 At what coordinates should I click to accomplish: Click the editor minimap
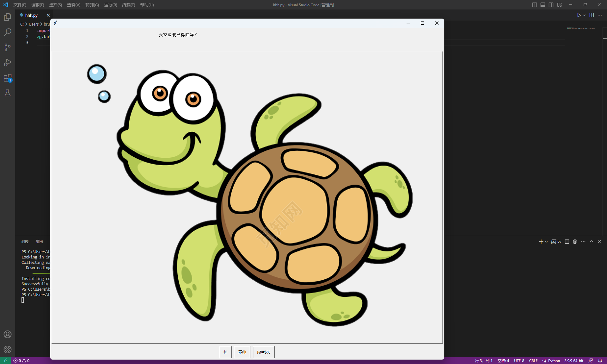pyautogui.click(x=581, y=28)
